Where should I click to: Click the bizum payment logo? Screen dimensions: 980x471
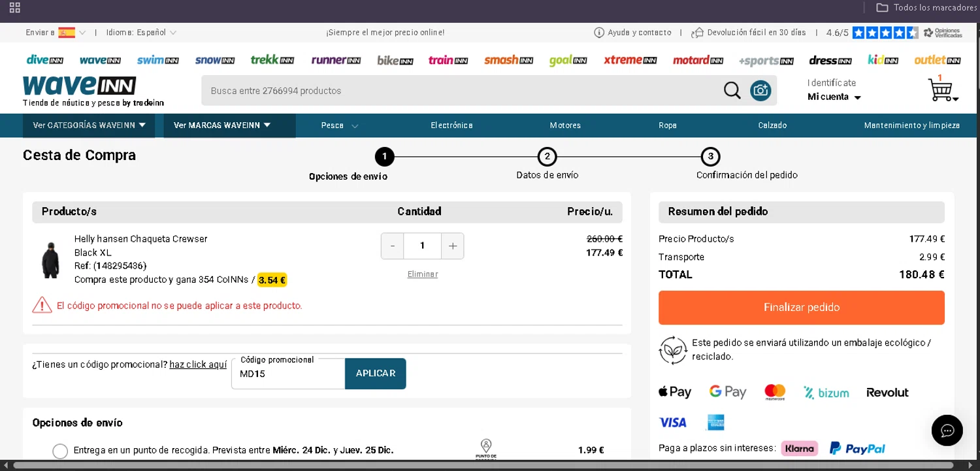click(x=826, y=393)
